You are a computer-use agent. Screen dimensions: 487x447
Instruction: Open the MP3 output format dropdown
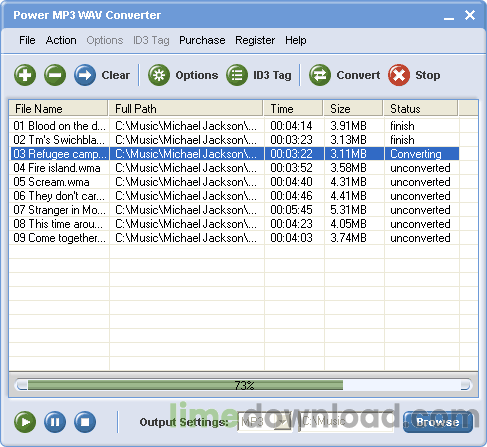pos(265,422)
